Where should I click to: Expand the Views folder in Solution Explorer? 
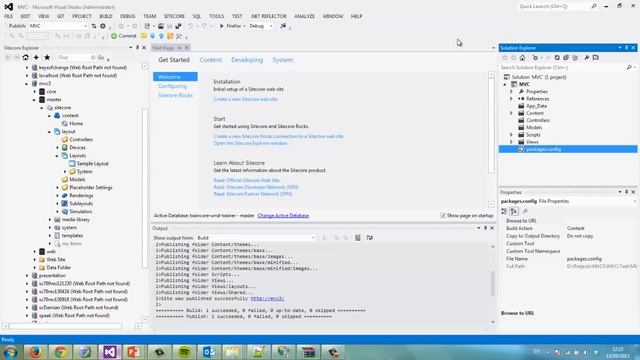(x=511, y=142)
